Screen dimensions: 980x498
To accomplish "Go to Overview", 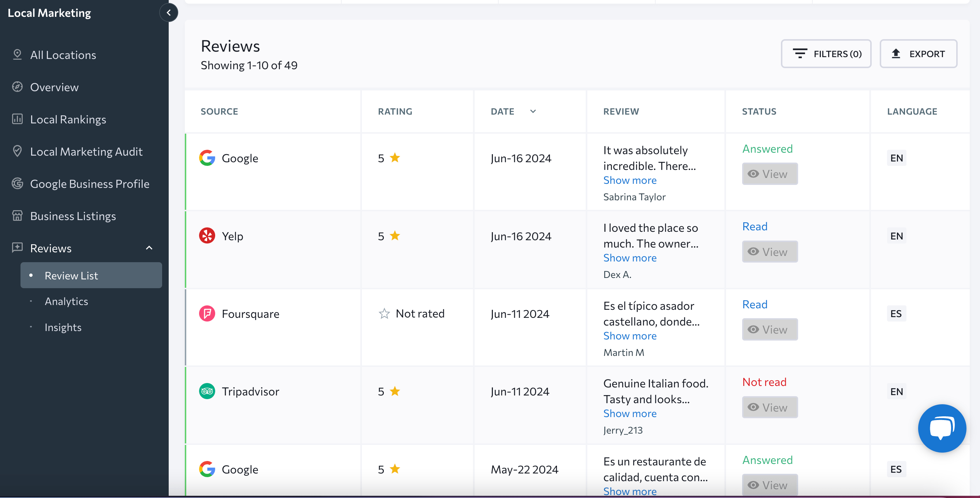I will (x=55, y=87).
